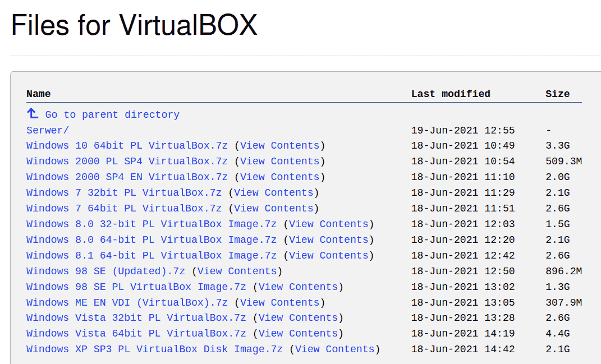Screen dimensions: 601x364
Task: Click the 'Files for VirtualBOX' page heading
Action: 134,25
